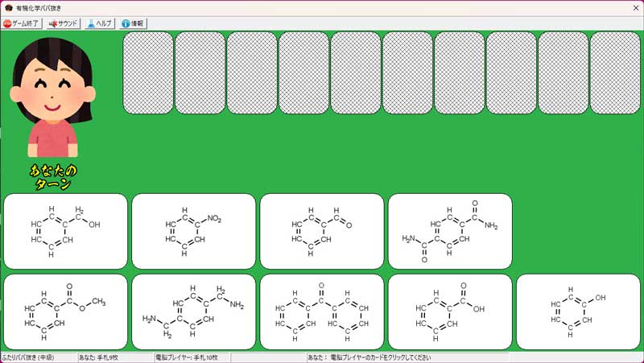This screenshot has height=363, width=644.
Task: Select the benzoic acid card
Action: tap(450, 311)
